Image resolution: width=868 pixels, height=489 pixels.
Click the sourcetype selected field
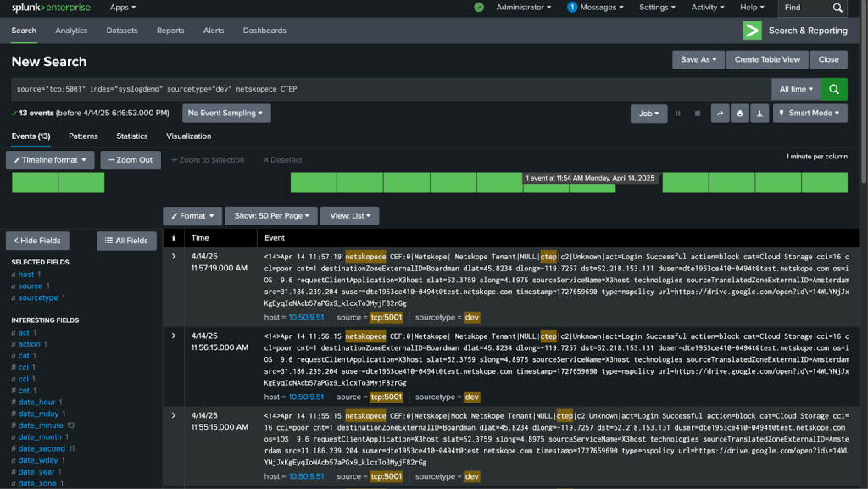pos(38,297)
